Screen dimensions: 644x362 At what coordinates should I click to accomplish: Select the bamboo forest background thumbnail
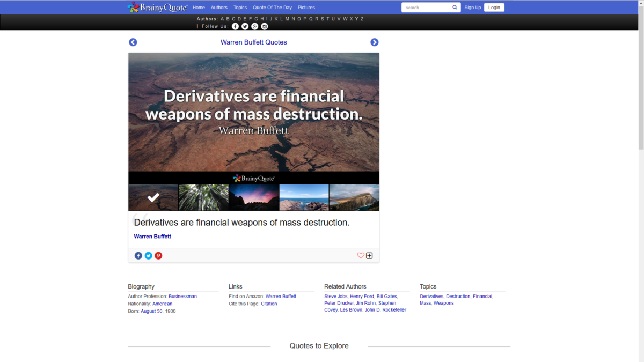point(203,197)
